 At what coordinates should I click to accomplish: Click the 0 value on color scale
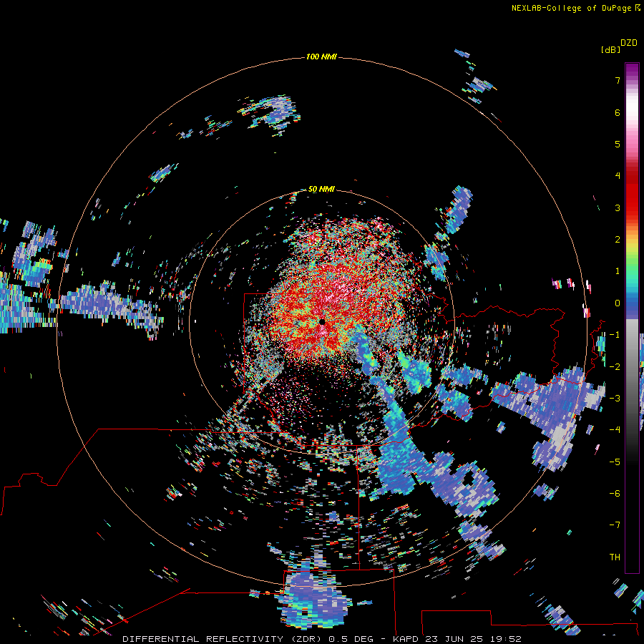pos(618,303)
